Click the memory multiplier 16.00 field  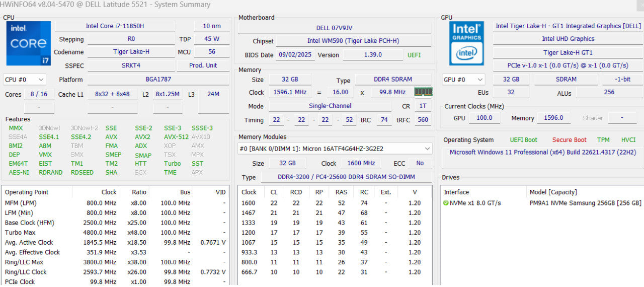pos(341,92)
